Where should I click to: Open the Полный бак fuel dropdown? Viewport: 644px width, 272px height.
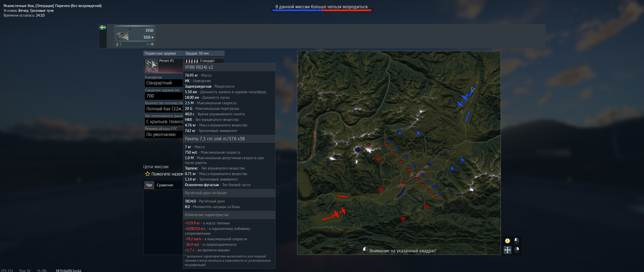tap(164, 109)
